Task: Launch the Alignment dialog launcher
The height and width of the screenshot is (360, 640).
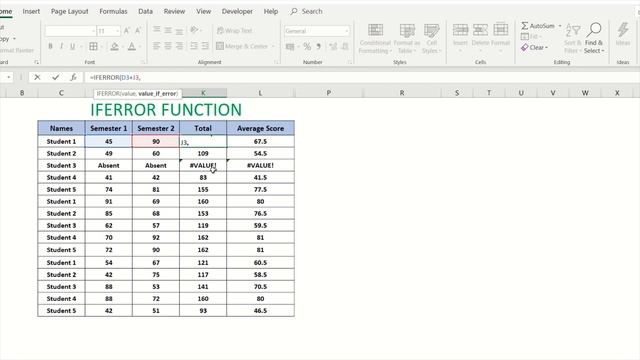Action: (276, 62)
